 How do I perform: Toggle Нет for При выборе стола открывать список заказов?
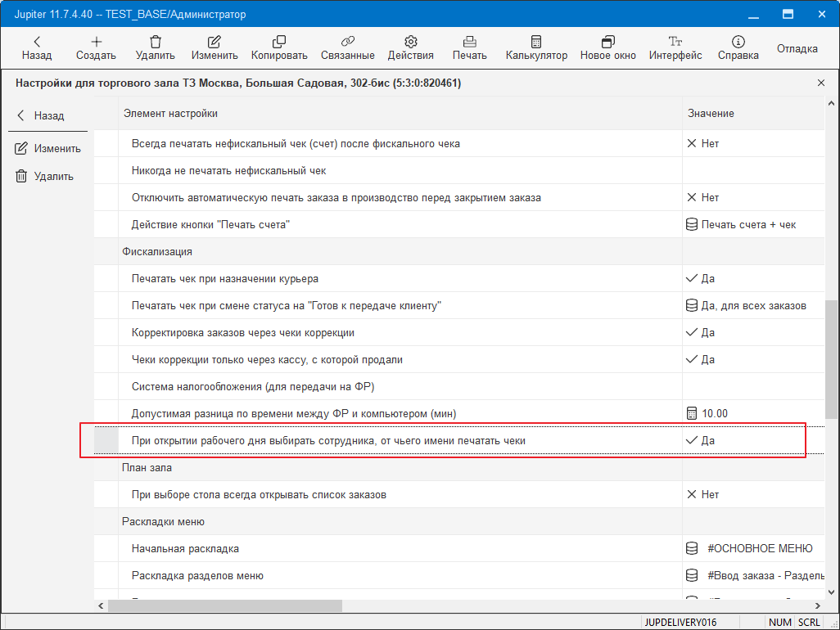point(702,494)
